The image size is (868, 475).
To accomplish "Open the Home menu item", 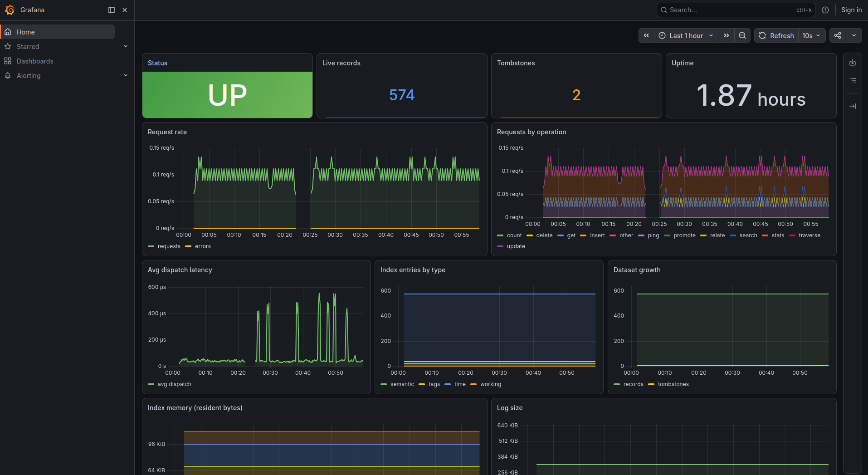I will click(x=58, y=32).
